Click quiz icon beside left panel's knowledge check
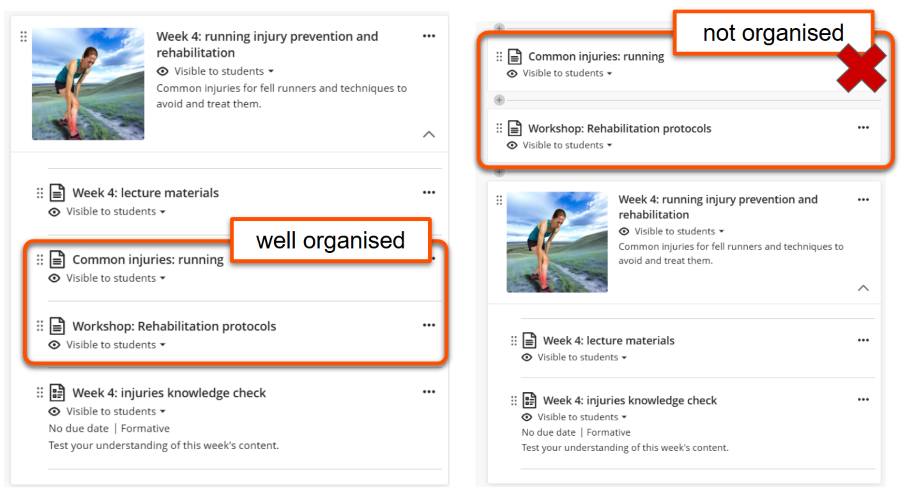The image size is (900, 490). pyautogui.click(x=58, y=393)
